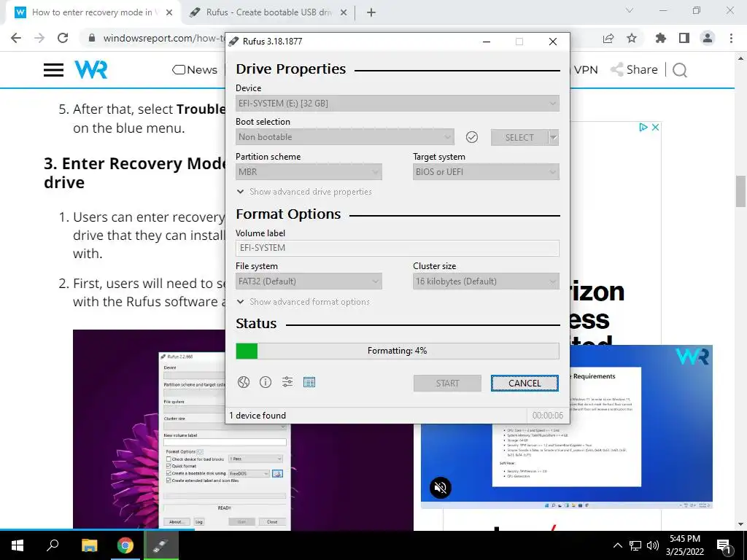This screenshot has width=747, height=560.
Task: Reload the page in Chrome
Action: coord(63,38)
